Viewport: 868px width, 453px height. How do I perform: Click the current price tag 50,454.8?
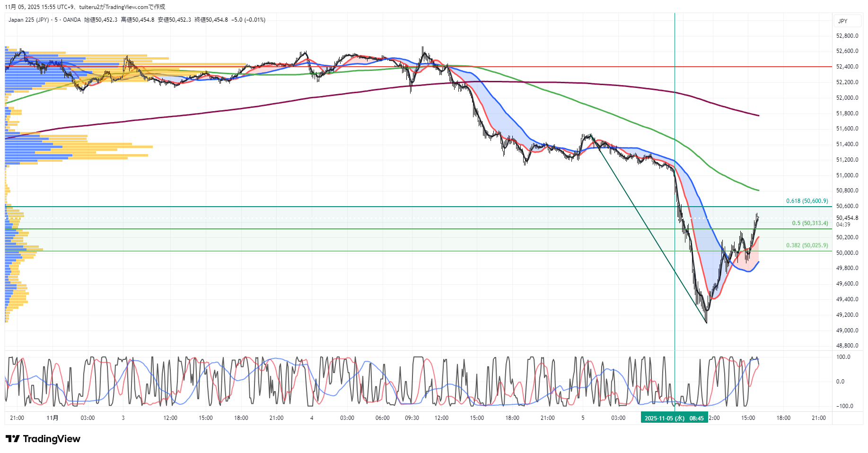click(x=847, y=218)
